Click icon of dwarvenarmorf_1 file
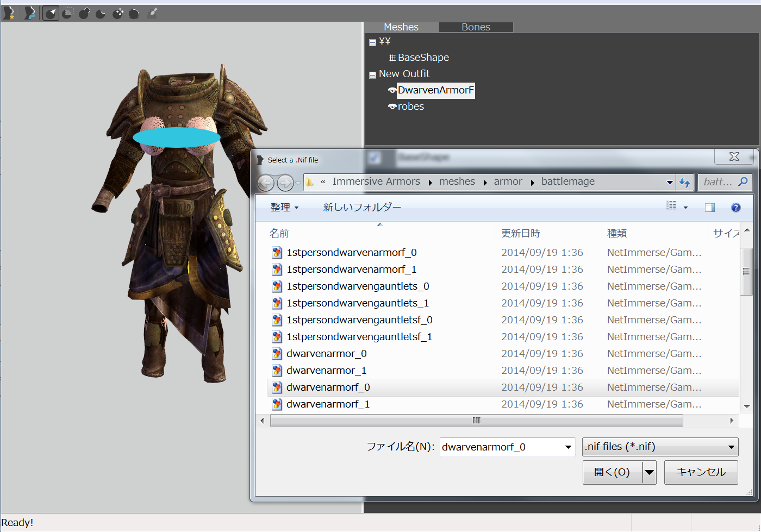 click(x=277, y=404)
